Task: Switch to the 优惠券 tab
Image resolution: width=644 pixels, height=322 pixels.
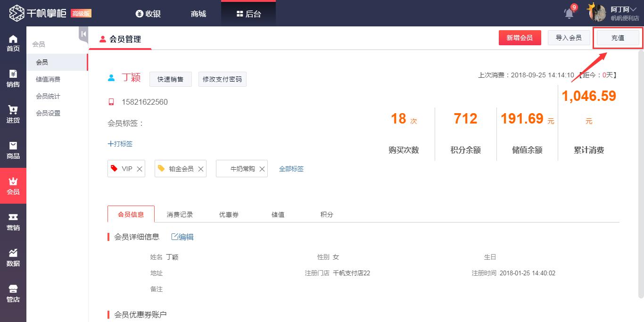Action: point(229,215)
